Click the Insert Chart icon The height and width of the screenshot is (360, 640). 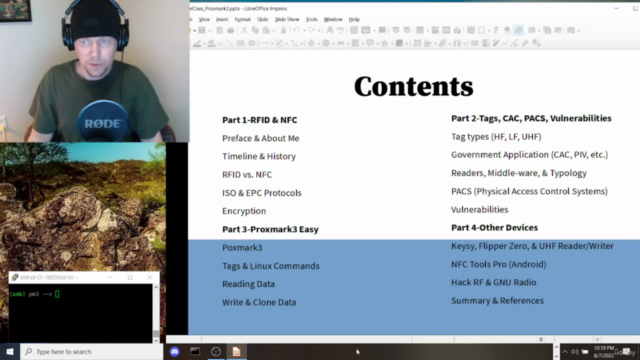(457, 30)
